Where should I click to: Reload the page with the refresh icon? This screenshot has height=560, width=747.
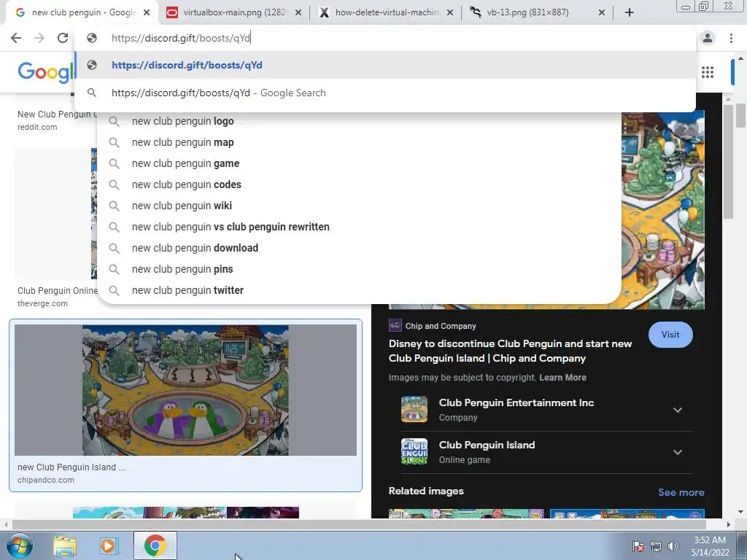(x=63, y=38)
